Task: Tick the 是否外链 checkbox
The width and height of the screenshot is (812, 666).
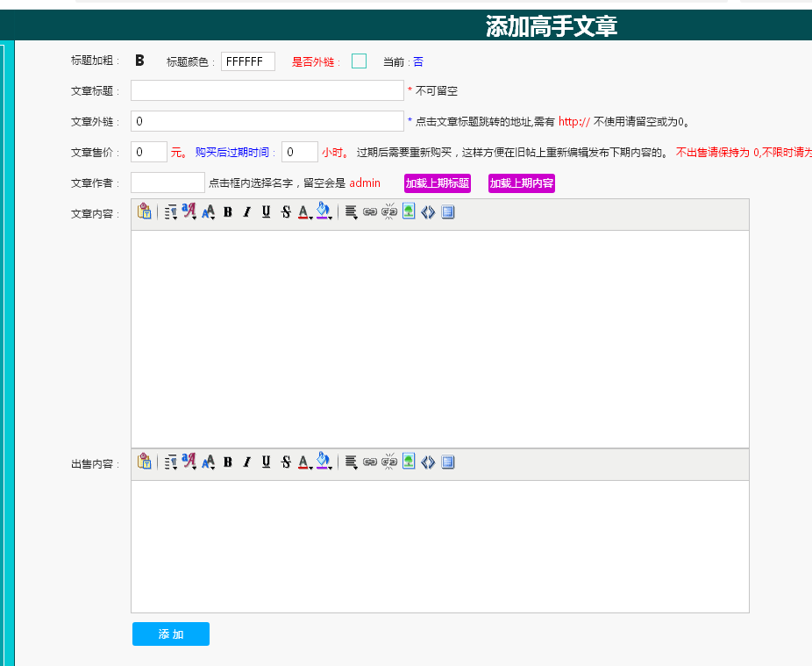Action: (x=359, y=61)
